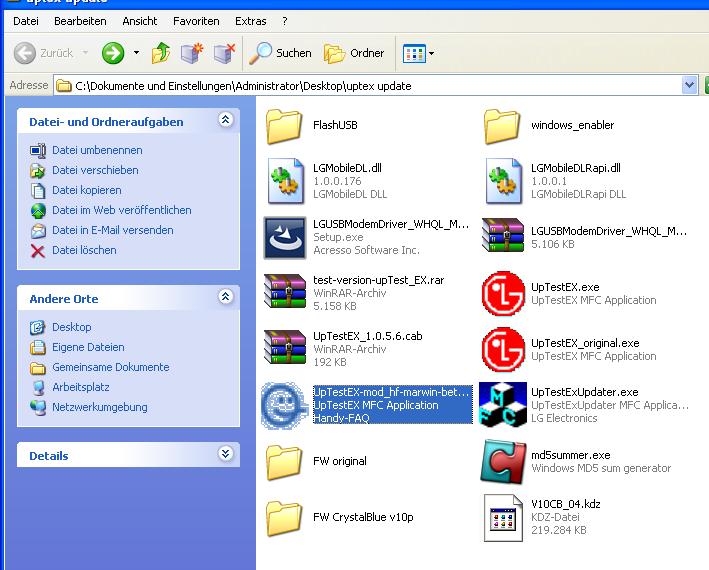Click the Datei umbenennen link
Viewport: 709px width, 570px height.
click(x=97, y=150)
